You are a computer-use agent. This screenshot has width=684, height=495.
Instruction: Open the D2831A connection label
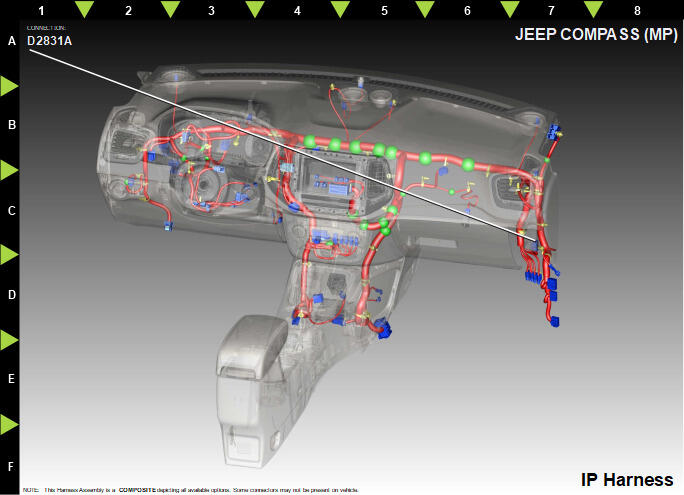click(49, 41)
